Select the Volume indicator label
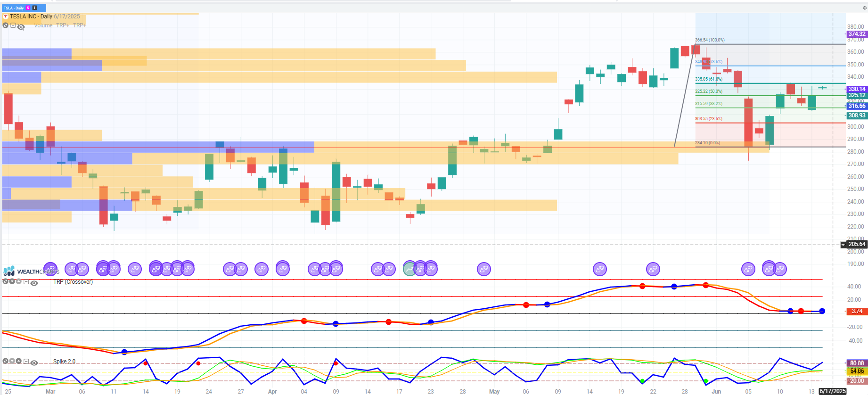The height and width of the screenshot is (395, 868). tap(43, 25)
